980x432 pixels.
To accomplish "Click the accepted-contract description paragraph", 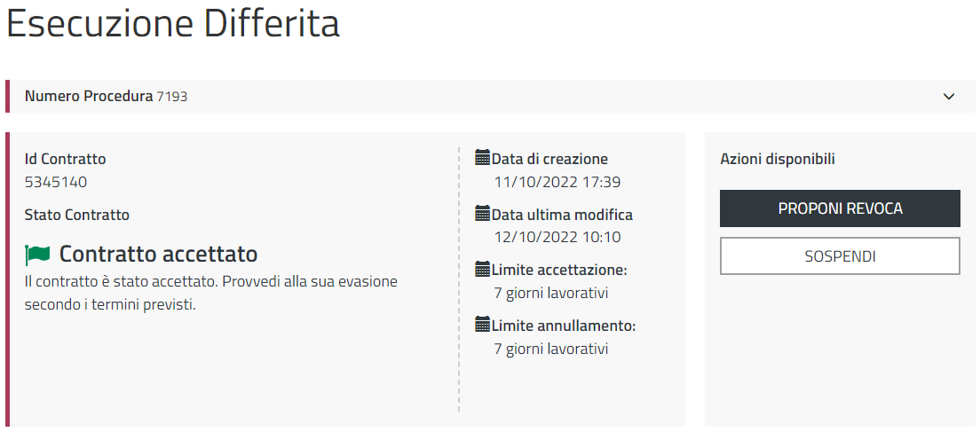I will 210,294.
